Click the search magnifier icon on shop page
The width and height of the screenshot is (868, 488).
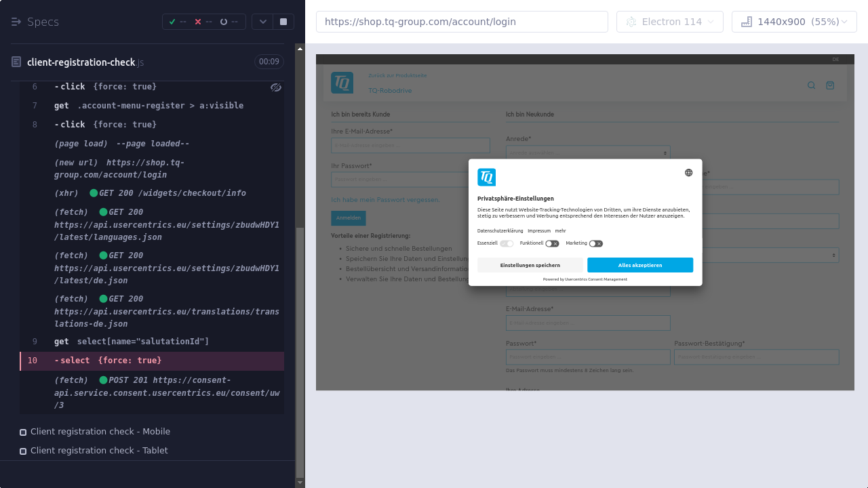tap(811, 85)
